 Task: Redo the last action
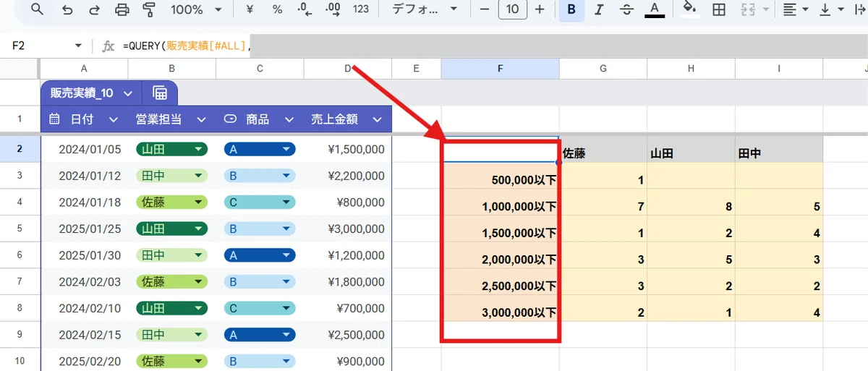click(x=94, y=9)
